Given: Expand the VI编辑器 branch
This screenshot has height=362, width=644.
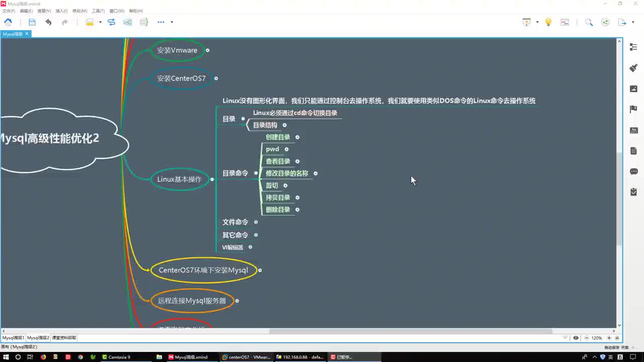Looking at the screenshot, I should point(250,247).
